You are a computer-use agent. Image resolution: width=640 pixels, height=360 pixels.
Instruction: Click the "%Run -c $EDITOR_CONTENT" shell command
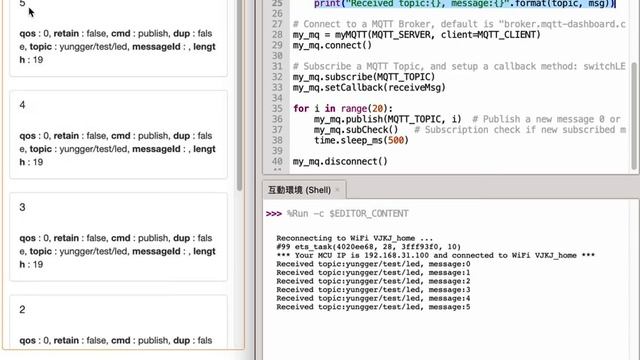tap(347, 213)
